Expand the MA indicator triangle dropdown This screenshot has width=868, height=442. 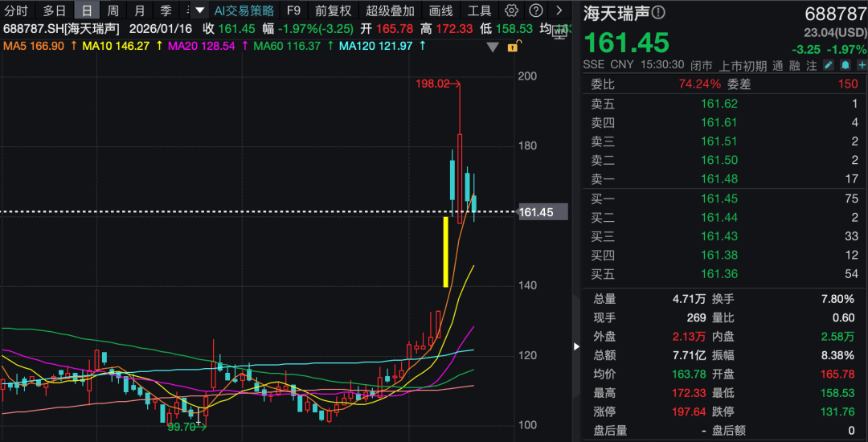493,47
